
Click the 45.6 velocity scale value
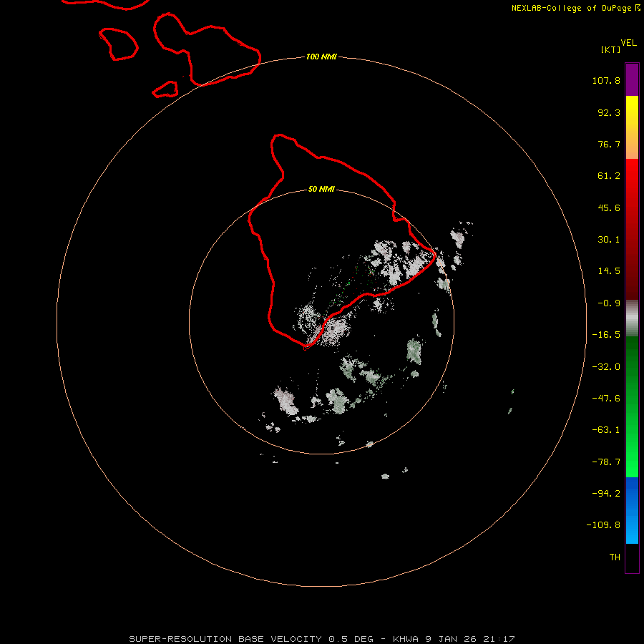tap(609, 208)
